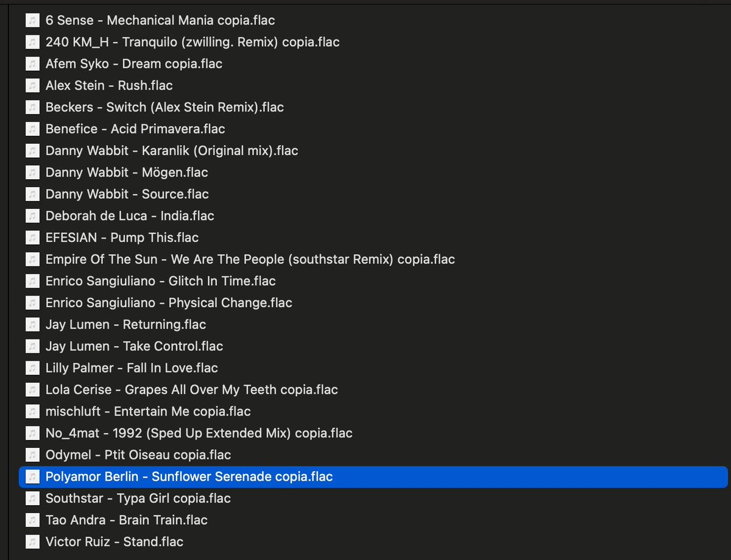Click the icon next to Odymel - Ptit Oiseau
731x560 pixels.
pyautogui.click(x=32, y=455)
